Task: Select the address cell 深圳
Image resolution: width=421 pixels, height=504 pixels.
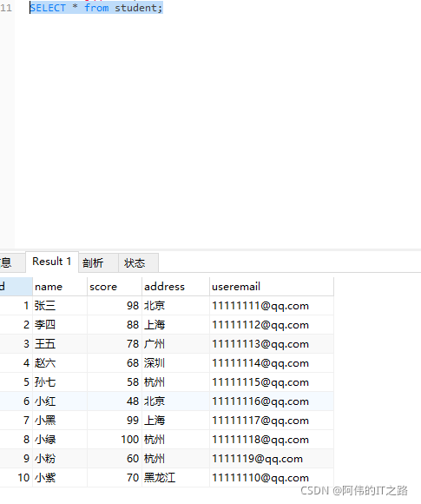Action: [x=175, y=363]
